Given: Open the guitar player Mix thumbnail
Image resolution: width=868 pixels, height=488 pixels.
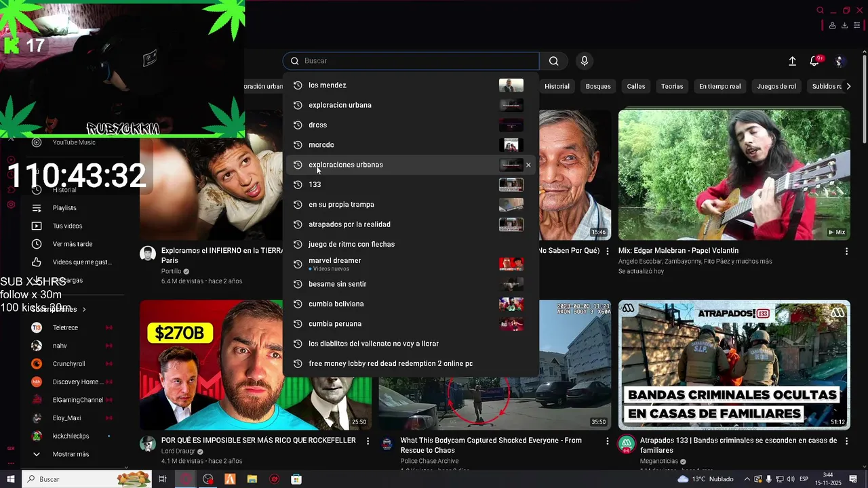Looking at the screenshot, I should (734, 175).
